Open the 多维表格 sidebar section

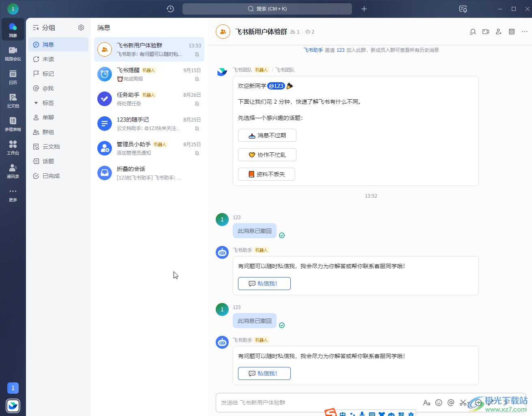click(x=13, y=124)
